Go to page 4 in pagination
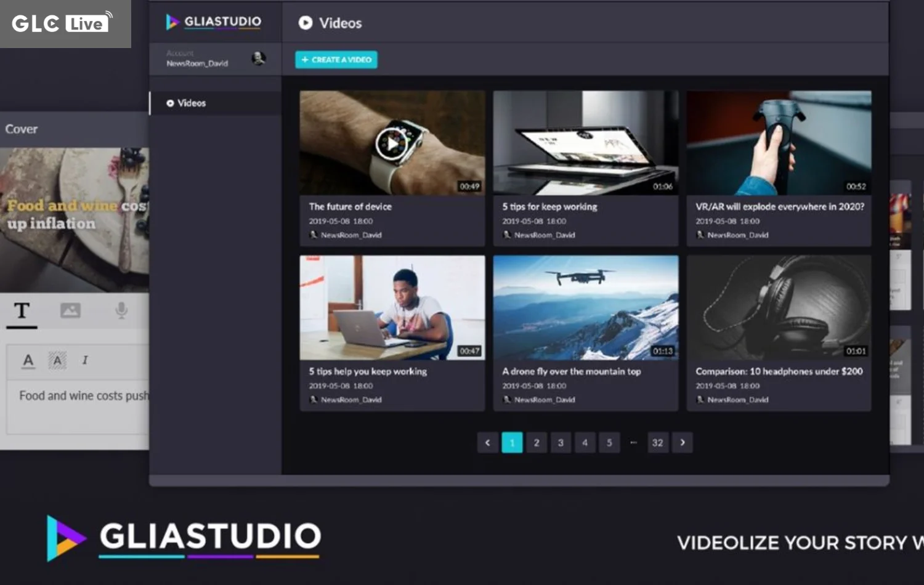Screen dimensions: 924x585 pos(585,443)
